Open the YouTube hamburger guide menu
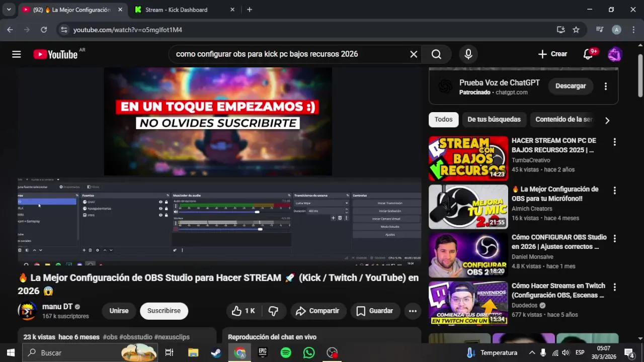 tap(17, 54)
